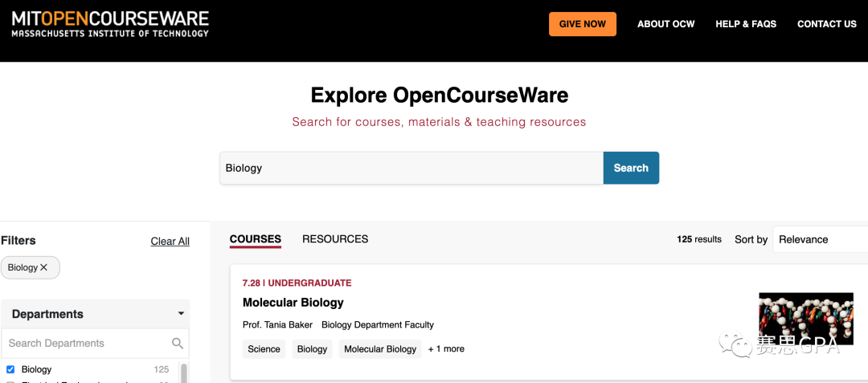Select the COURSES tab
Viewport: 868px width, 383px height.
point(256,239)
